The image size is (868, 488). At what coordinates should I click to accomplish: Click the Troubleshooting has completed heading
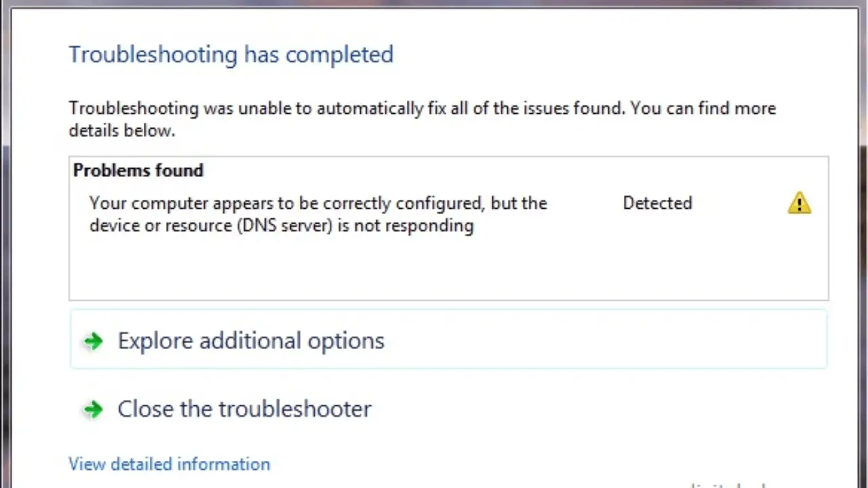(x=231, y=54)
